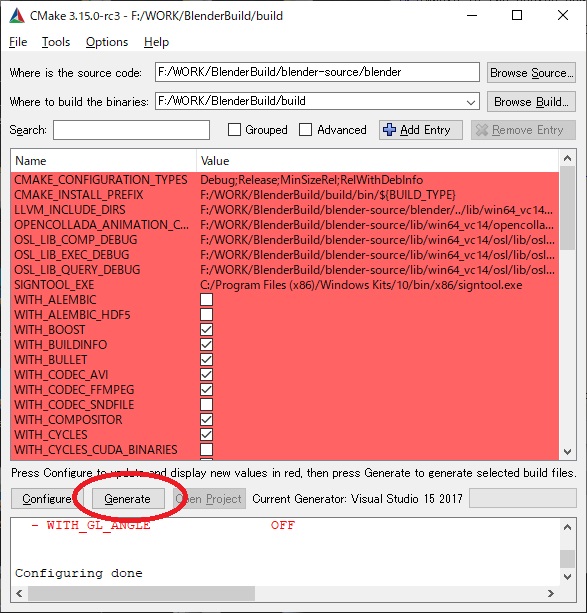This screenshot has width=587, height=613.
Task: Maximize the CMake window
Action: (x=517, y=16)
